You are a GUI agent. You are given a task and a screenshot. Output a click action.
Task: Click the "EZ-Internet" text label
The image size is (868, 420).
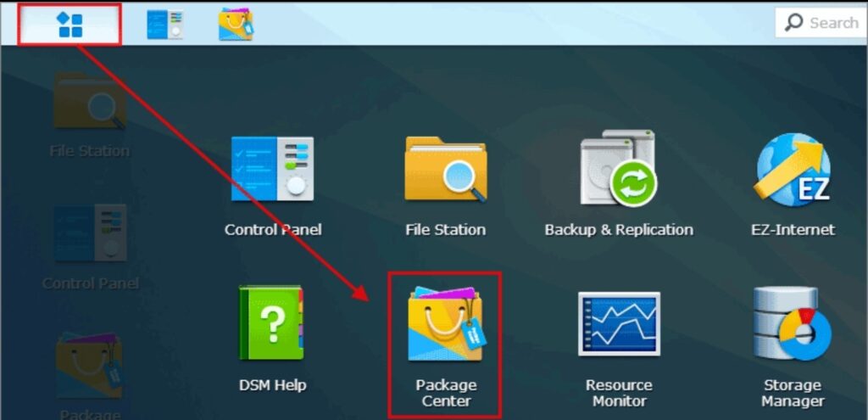(792, 230)
